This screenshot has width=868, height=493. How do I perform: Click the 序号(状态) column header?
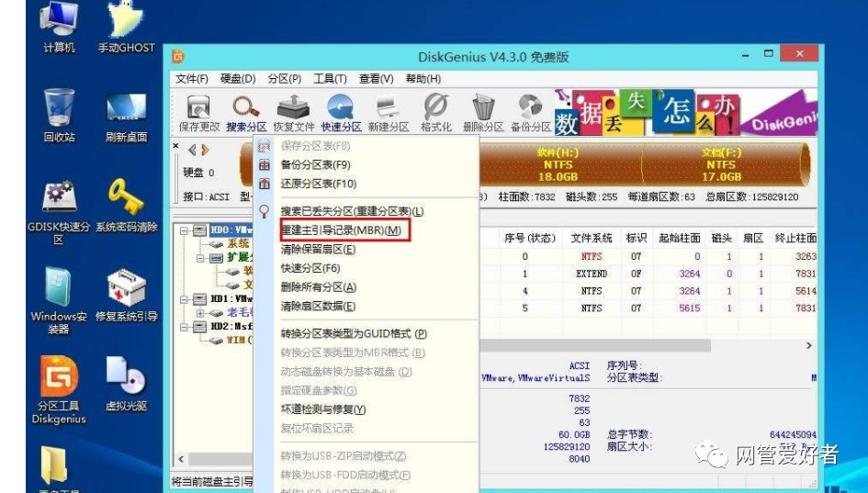click(x=529, y=238)
